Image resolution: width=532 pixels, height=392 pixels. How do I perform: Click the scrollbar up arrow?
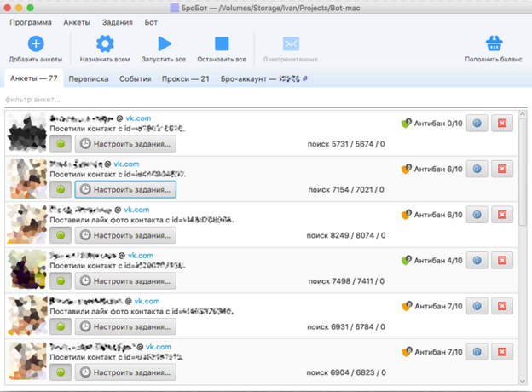point(523,114)
